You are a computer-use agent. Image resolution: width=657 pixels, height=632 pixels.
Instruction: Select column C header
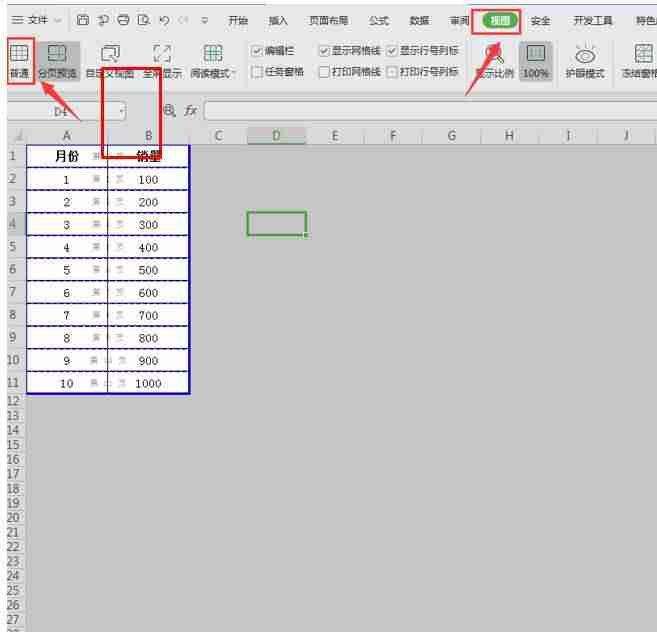pos(218,136)
